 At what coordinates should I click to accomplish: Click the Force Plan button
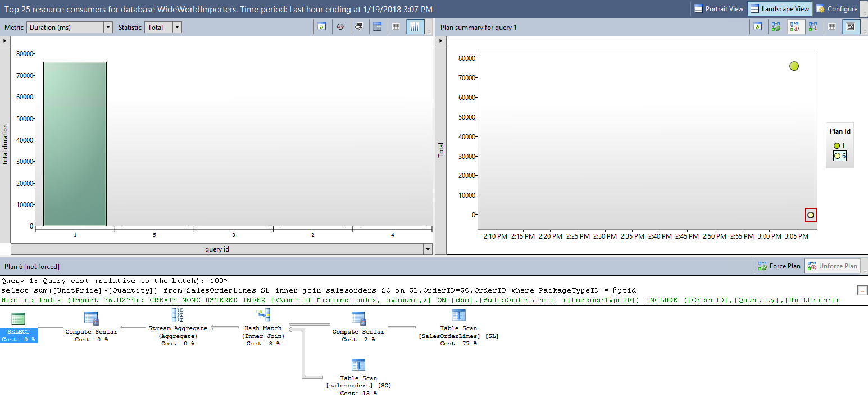[x=779, y=266]
